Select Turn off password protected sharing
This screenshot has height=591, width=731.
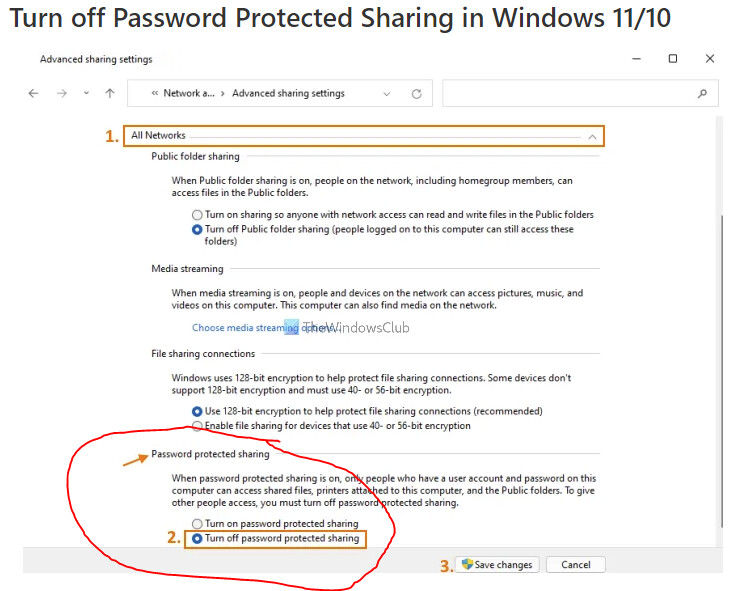pyautogui.click(x=197, y=539)
